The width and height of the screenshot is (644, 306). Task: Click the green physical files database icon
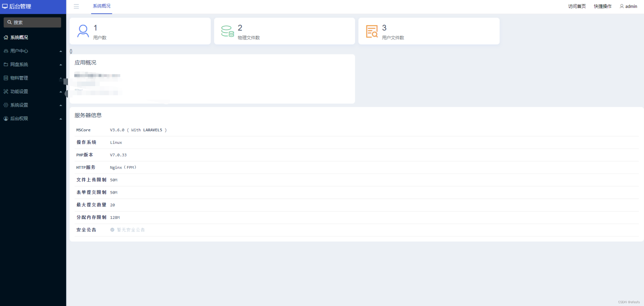click(227, 31)
